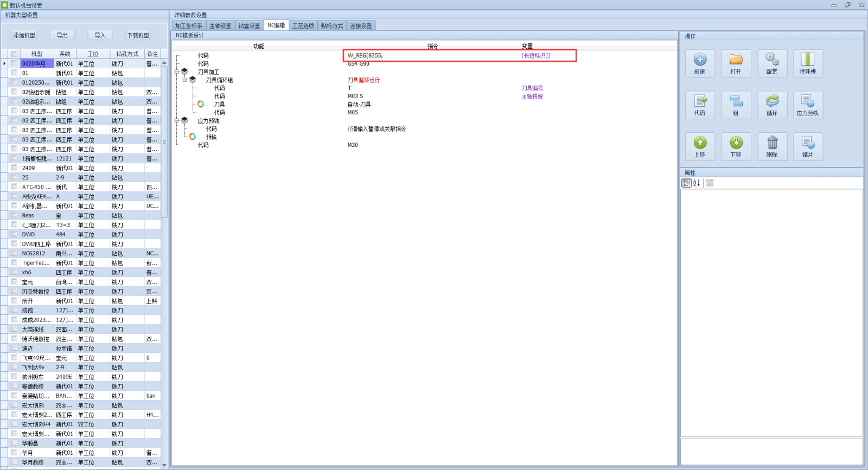Click machine list scrollbar up arrow
The image size is (868, 470).
coord(164,63)
